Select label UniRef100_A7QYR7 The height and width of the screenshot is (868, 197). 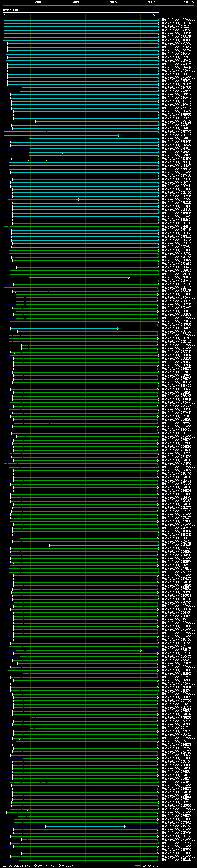(x=177, y=253)
